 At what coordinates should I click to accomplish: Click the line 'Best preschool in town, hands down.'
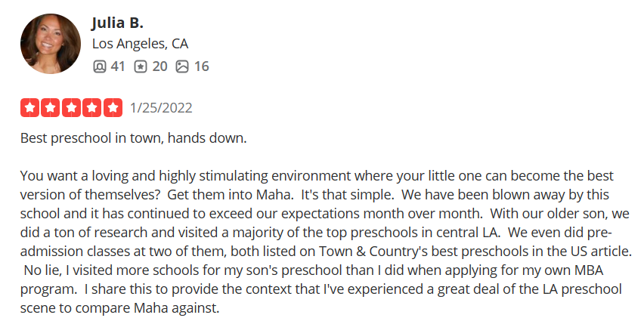[x=134, y=138]
